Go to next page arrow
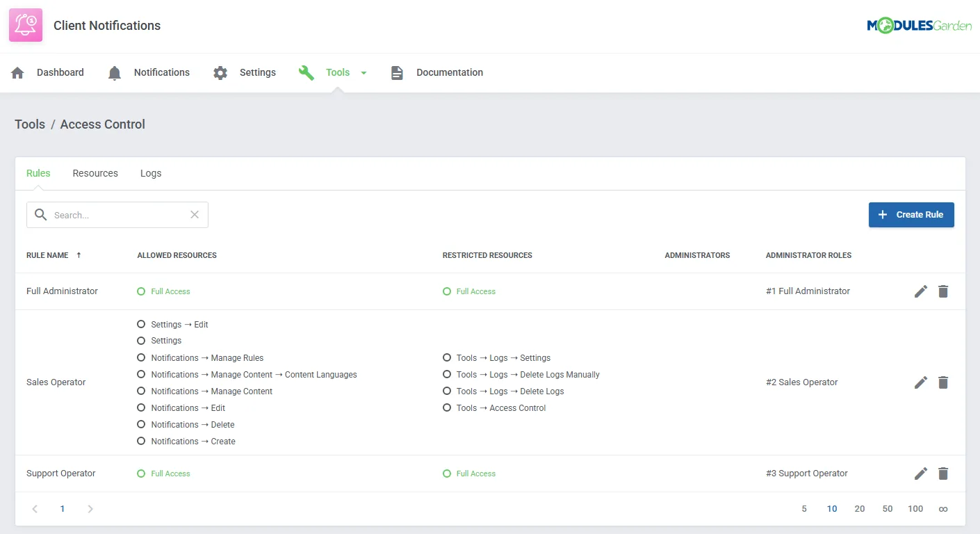 pyautogui.click(x=90, y=509)
